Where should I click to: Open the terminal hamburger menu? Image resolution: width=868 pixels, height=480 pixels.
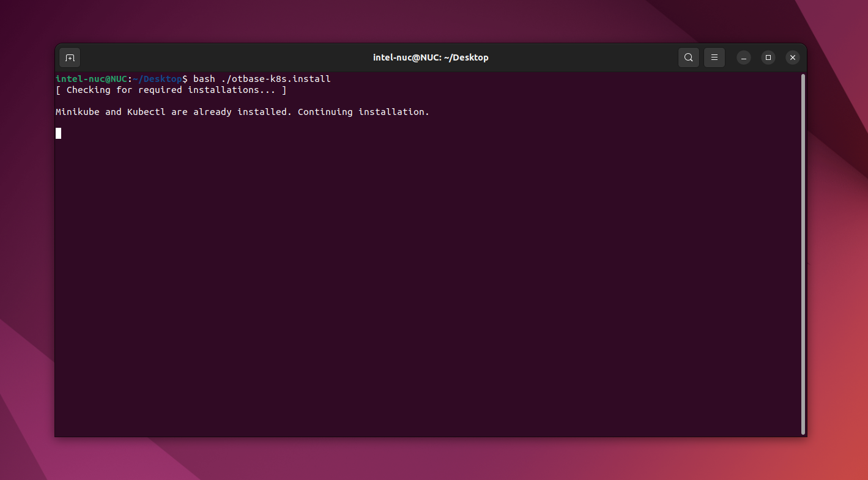(714, 57)
